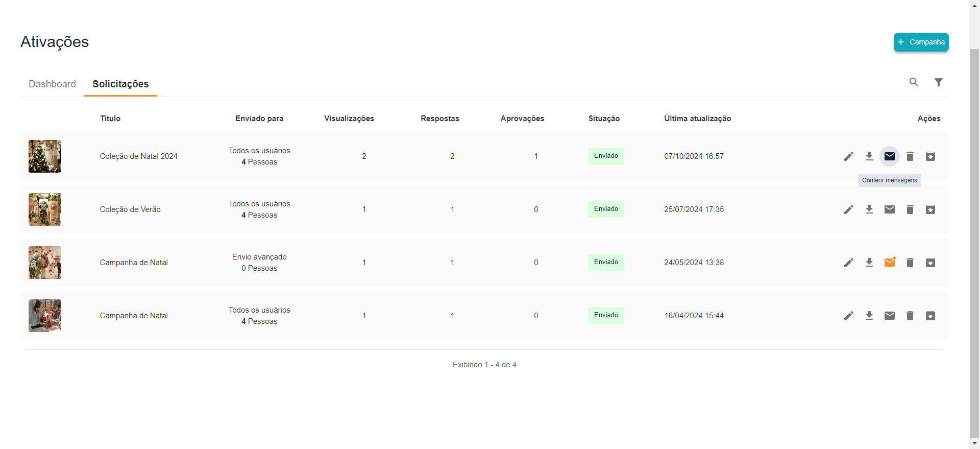
Task: Edit the Coleção de Verão campaign
Action: point(849,209)
